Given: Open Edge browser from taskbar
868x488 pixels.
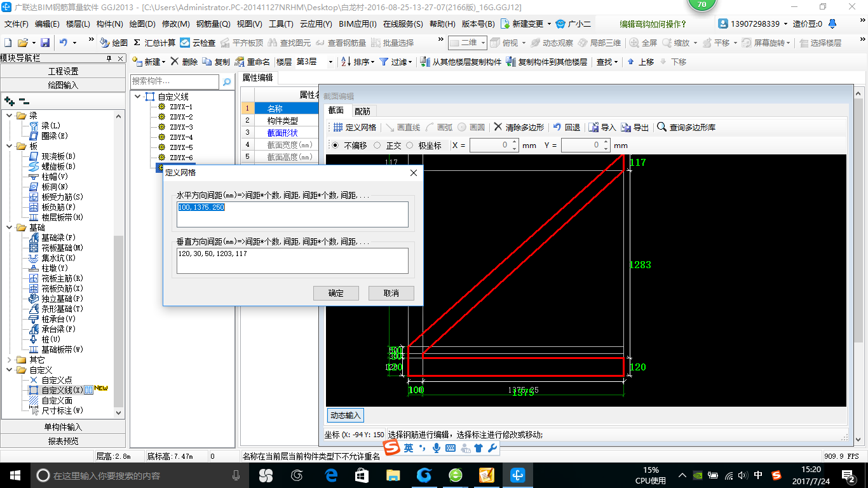Looking at the screenshot, I should pos(331,475).
